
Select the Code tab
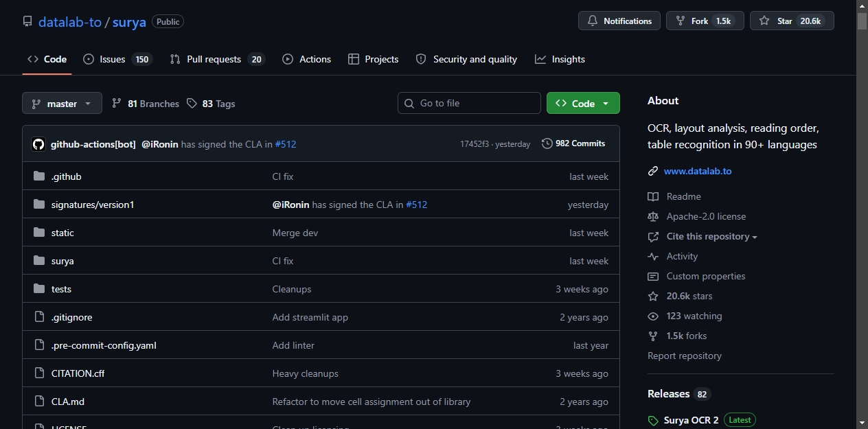pyautogui.click(x=47, y=59)
